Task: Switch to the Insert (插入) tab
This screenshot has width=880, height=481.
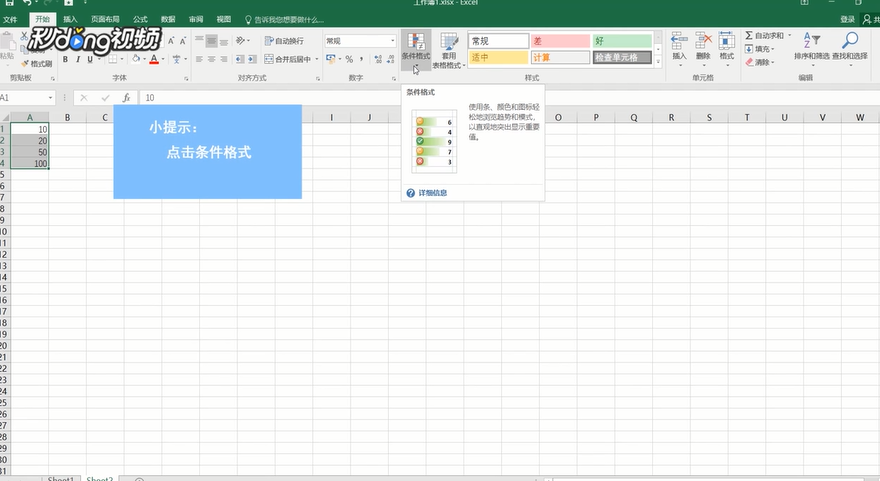Action: pyautogui.click(x=70, y=20)
